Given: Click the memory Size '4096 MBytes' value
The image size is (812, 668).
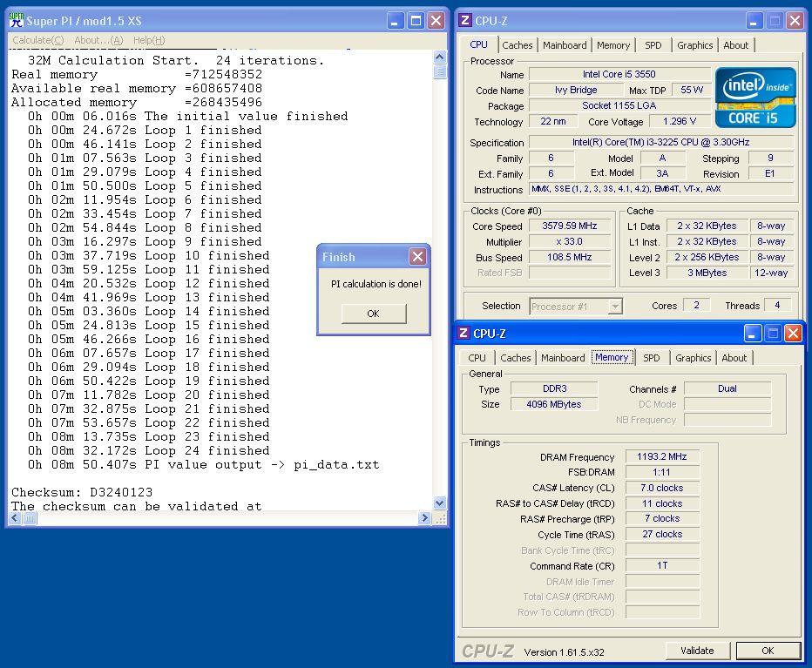Looking at the screenshot, I should tap(554, 404).
